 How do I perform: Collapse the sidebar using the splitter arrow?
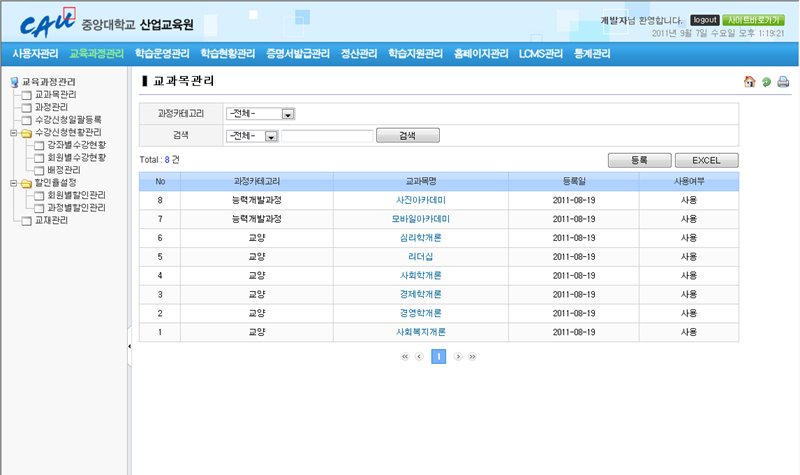point(129,346)
